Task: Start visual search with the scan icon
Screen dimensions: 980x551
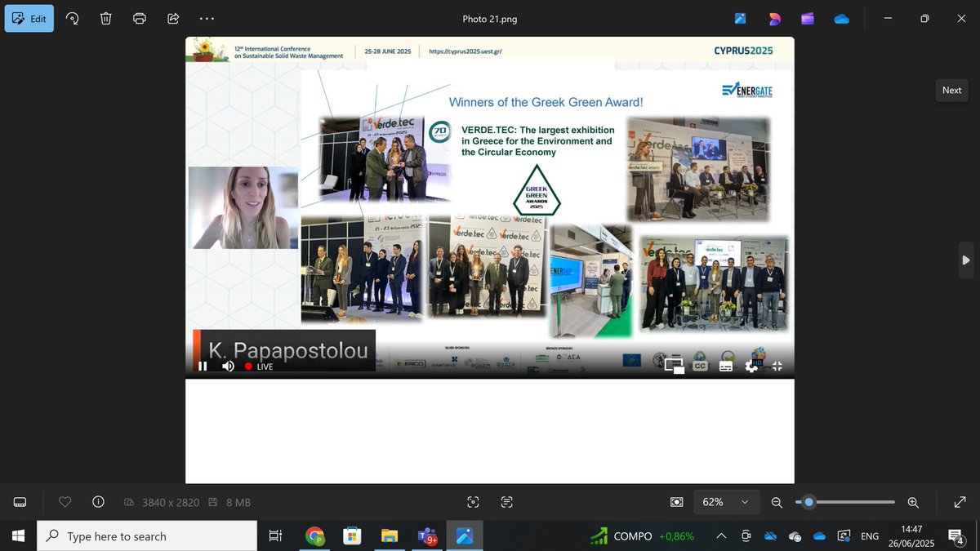Action: [x=473, y=502]
